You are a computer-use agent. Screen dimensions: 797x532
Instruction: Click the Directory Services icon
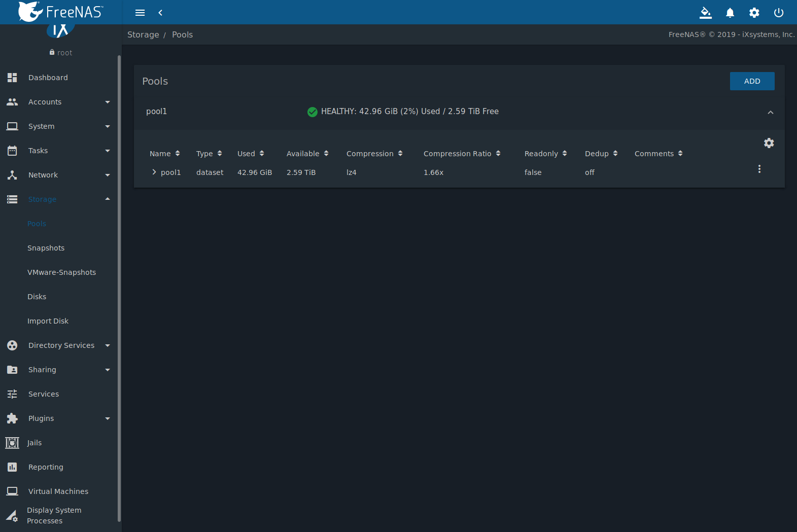click(x=12, y=345)
